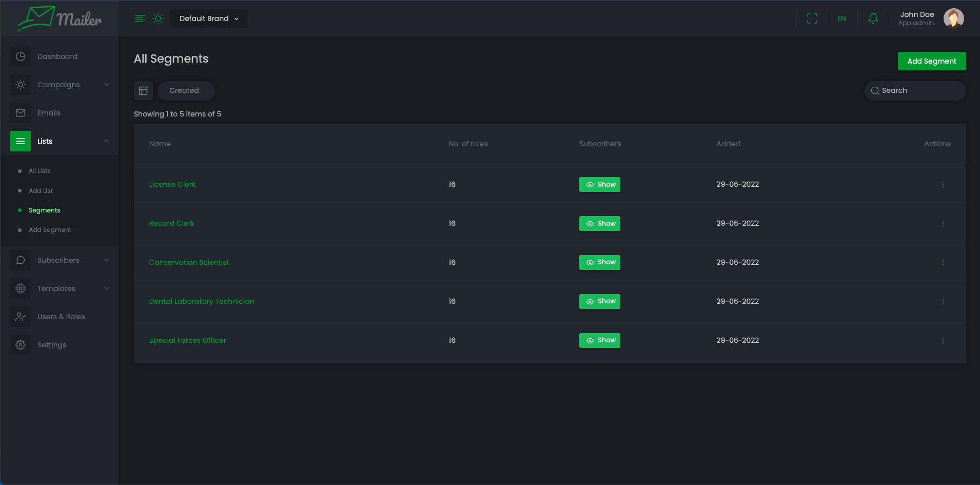Open the Dental Laboratory Technician segment link
This screenshot has height=485, width=980.
click(x=202, y=301)
